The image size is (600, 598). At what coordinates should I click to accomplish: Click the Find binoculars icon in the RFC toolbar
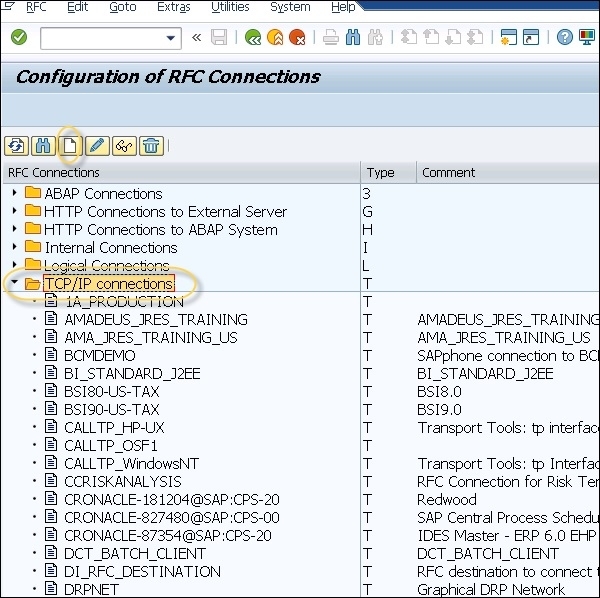click(x=43, y=146)
